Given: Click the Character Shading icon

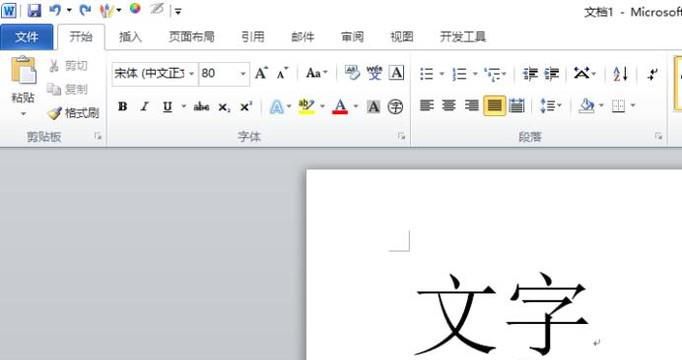Looking at the screenshot, I should [x=373, y=107].
